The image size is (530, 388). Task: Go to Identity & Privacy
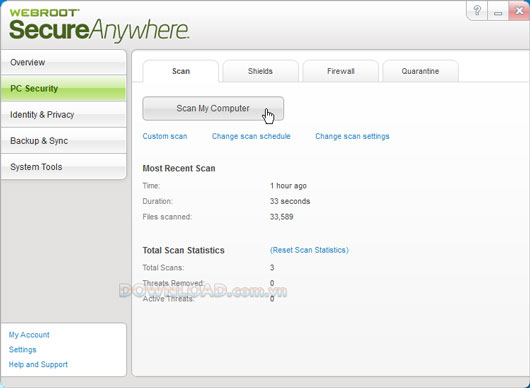(64, 115)
